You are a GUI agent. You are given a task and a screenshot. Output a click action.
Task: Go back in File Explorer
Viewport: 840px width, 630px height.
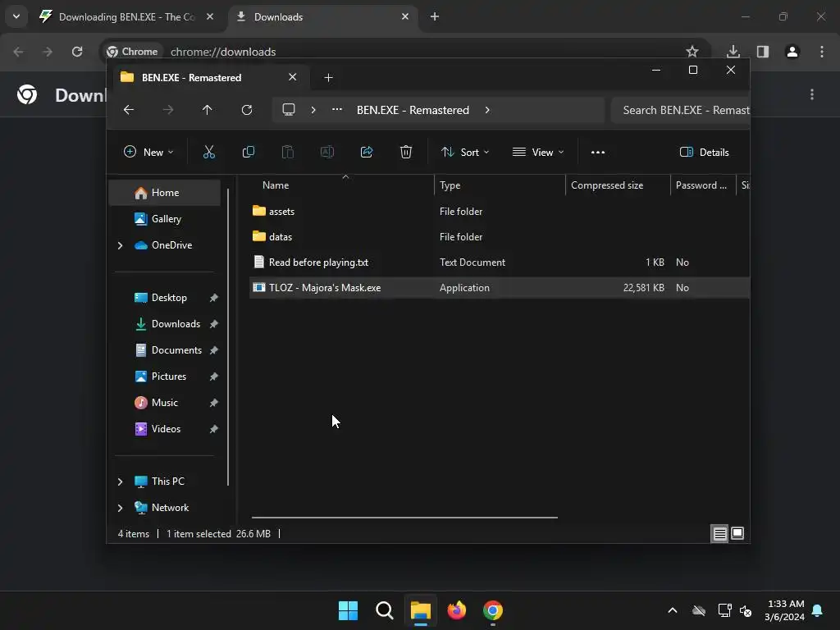pyautogui.click(x=129, y=110)
